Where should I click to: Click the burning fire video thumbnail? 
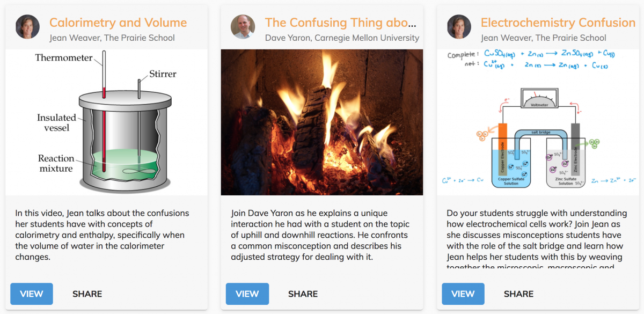point(321,121)
